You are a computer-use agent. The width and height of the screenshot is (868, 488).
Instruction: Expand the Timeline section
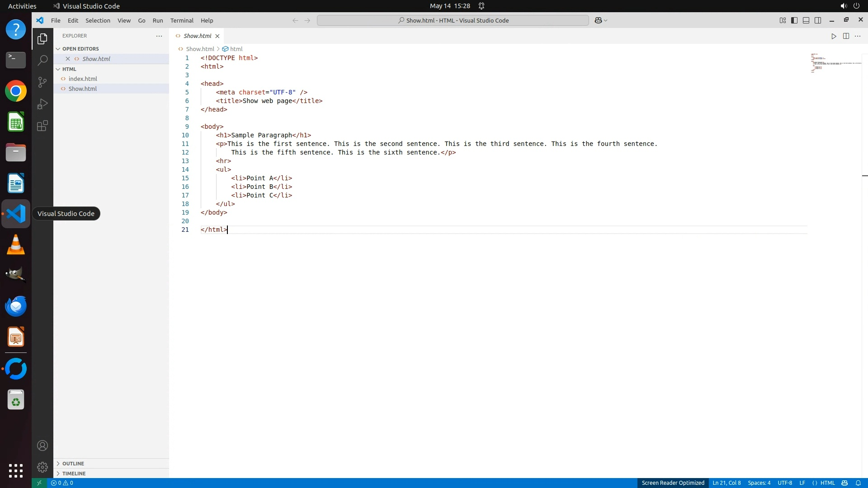(x=74, y=474)
